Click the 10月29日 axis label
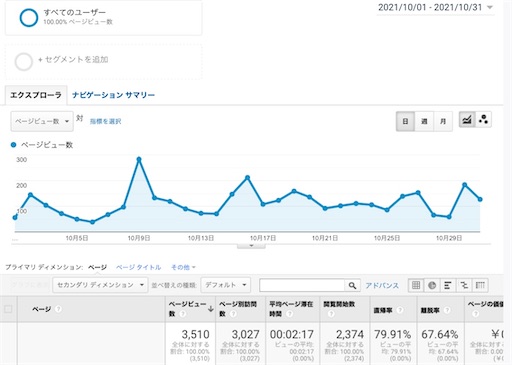The height and width of the screenshot is (365, 512). 449,238
